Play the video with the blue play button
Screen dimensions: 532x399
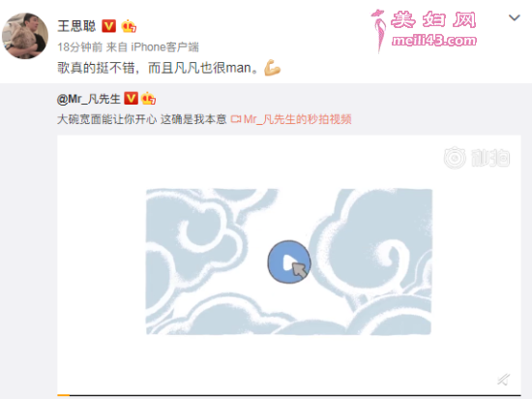tap(289, 261)
